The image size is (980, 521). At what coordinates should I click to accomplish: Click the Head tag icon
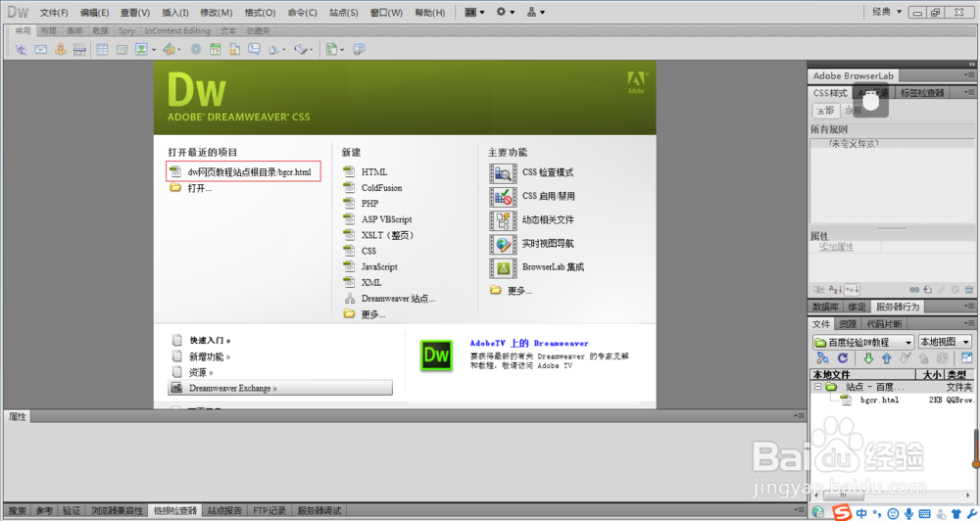273,49
